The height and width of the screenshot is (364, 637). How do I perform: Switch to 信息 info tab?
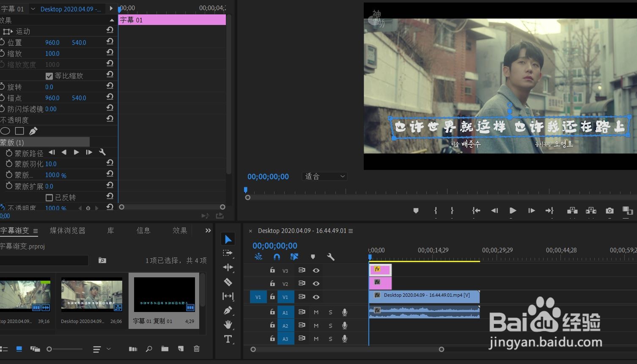tap(143, 230)
